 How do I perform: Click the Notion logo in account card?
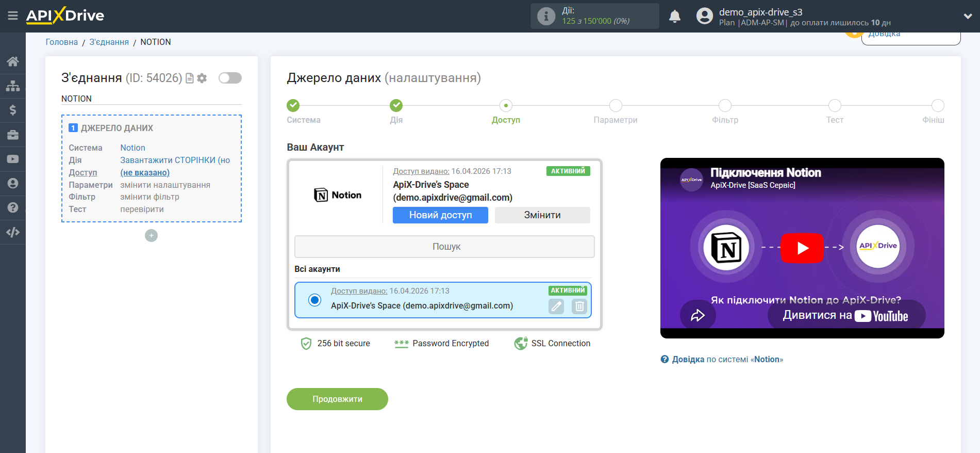tap(338, 195)
